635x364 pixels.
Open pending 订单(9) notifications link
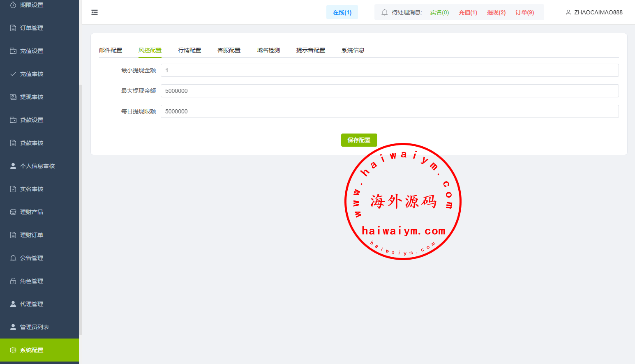point(525,12)
